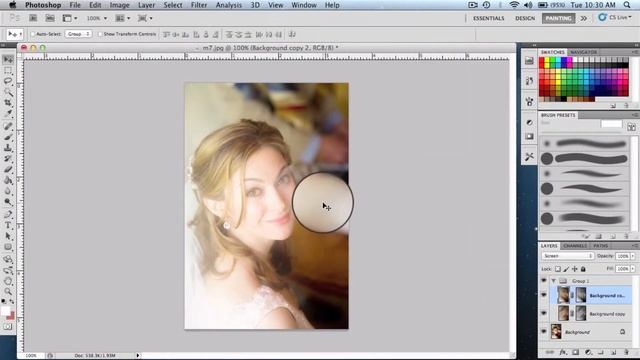Hide the Background layer
Image resolution: width=640 pixels, height=360 pixels.
[544, 332]
